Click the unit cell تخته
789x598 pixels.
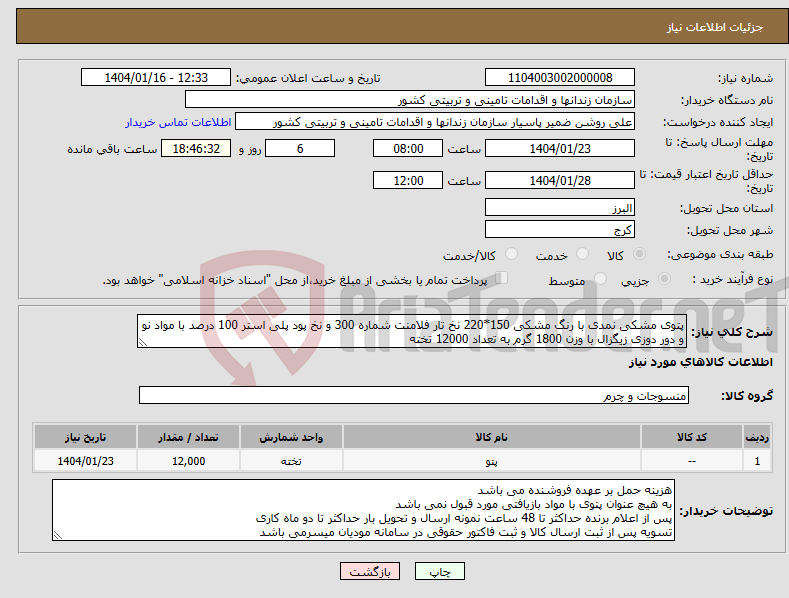[x=291, y=461]
